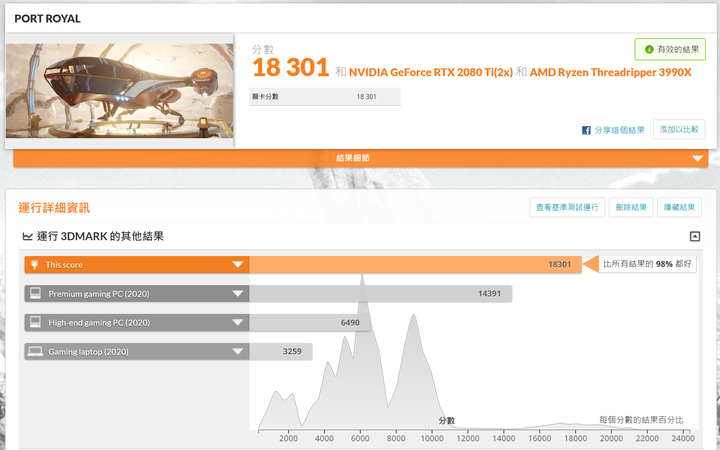Click the chart icon beside 3DMARK results heading
The width and height of the screenshot is (720, 450).
coord(28,236)
